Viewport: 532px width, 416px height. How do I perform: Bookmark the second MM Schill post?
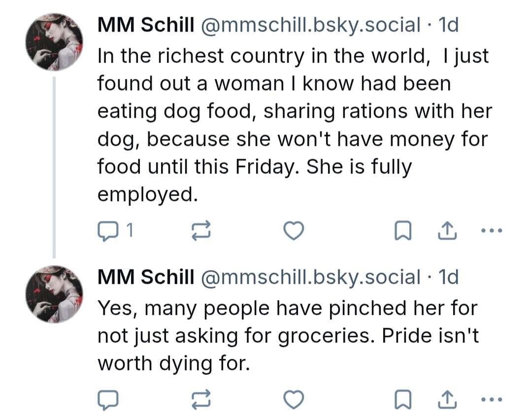click(x=402, y=400)
